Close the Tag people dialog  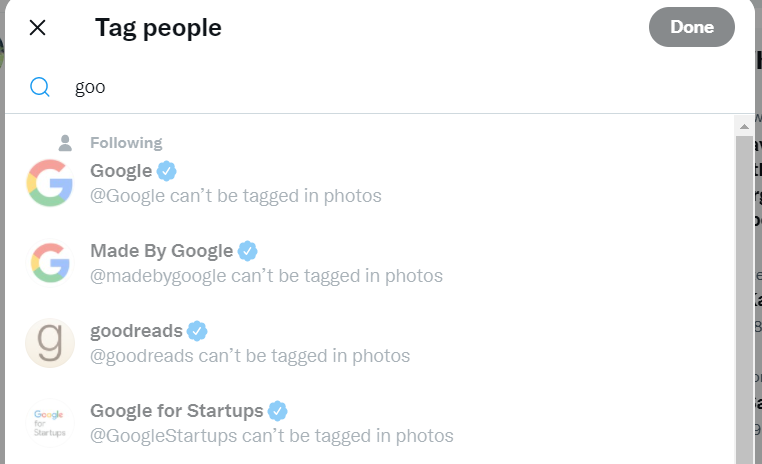[37, 27]
